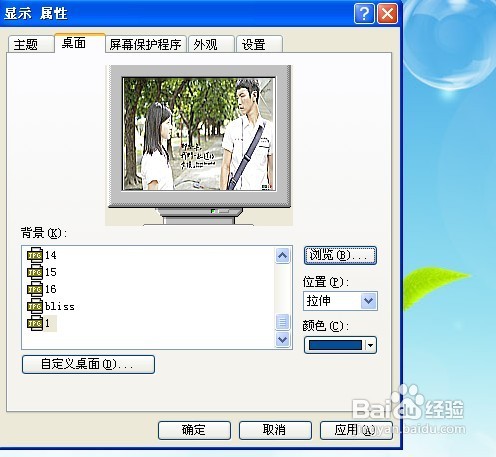Click the wallpaper preview on the monitor
The width and height of the screenshot is (496, 457).
(199, 134)
